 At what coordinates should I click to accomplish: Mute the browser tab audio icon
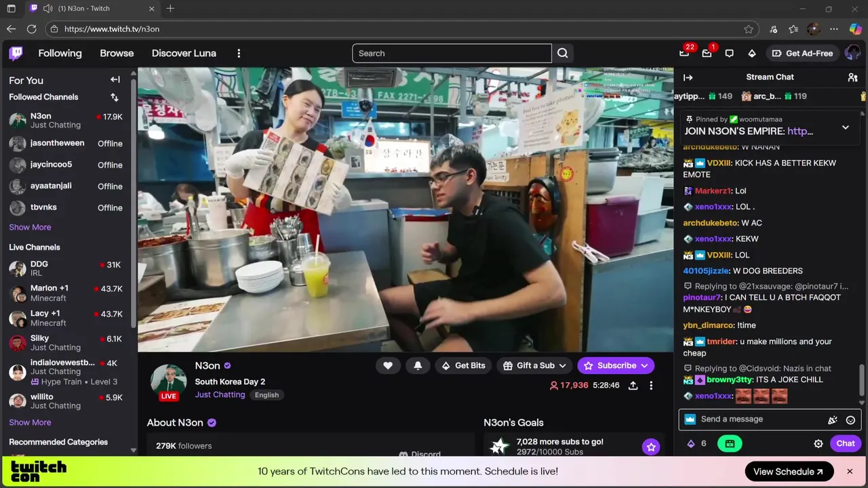pos(47,9)
